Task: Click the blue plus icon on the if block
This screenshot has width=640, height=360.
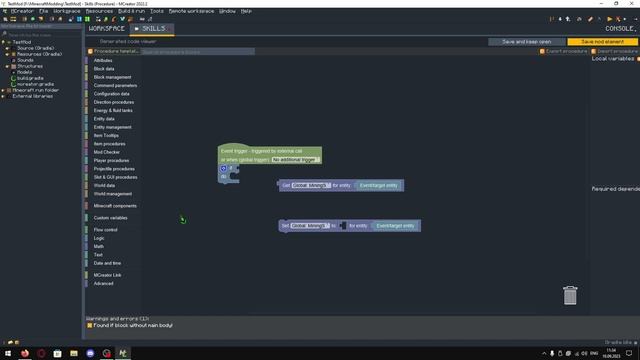Action: point(223,168)
